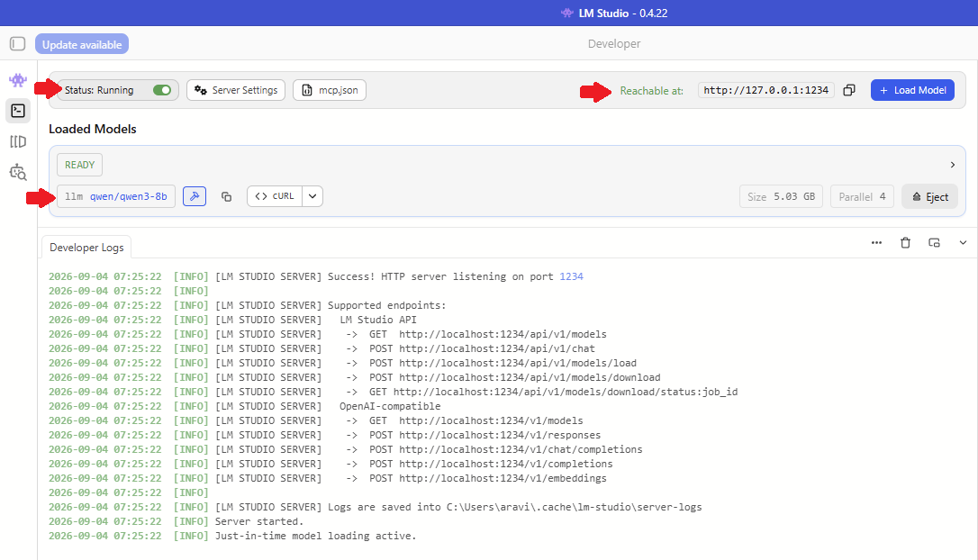
Task: Copy the server address icon
Action: 849,90
